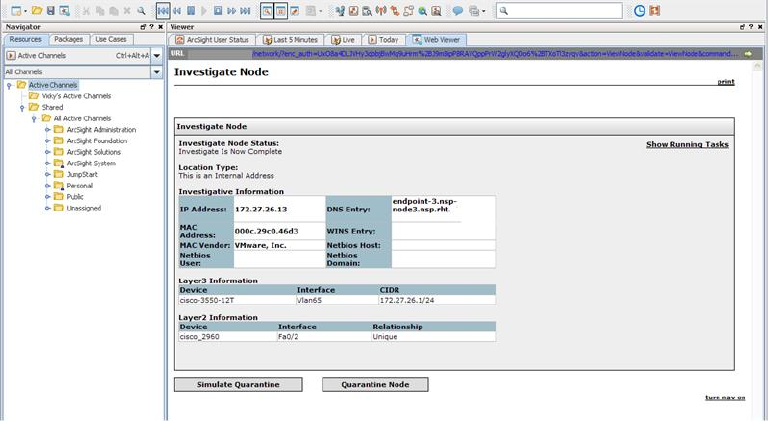Switch to the Packages tab
This screenshot has height=421, width=768.
coord(68,39)
